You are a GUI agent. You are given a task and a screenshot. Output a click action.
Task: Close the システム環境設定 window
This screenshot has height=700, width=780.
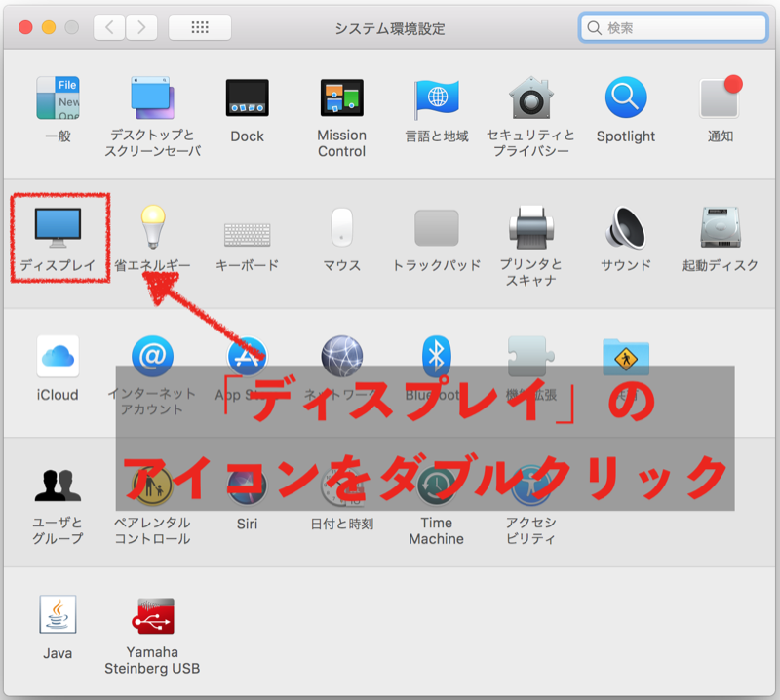pos(25,27)
